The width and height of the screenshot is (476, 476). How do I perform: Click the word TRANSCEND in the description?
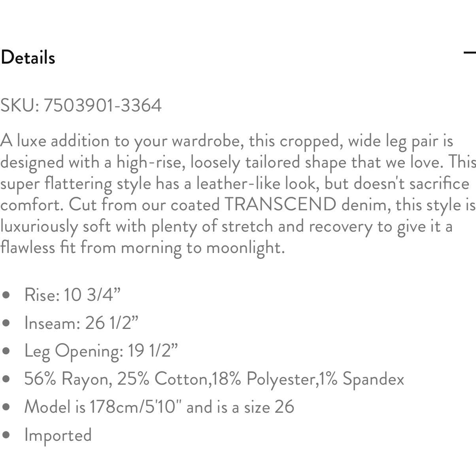(x=280, y=205)
